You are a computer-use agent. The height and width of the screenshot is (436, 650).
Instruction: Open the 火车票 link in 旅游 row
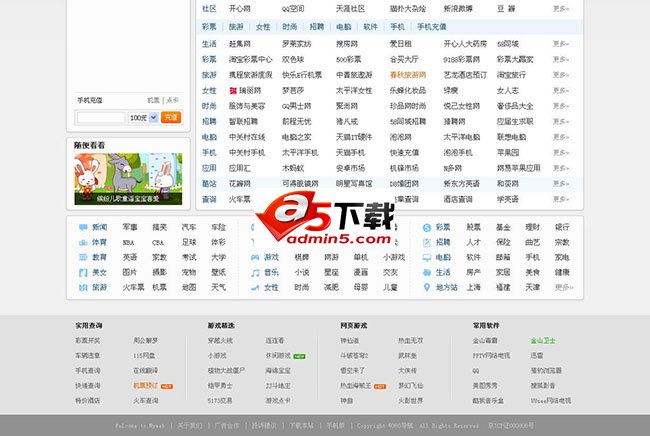point(133,287)
